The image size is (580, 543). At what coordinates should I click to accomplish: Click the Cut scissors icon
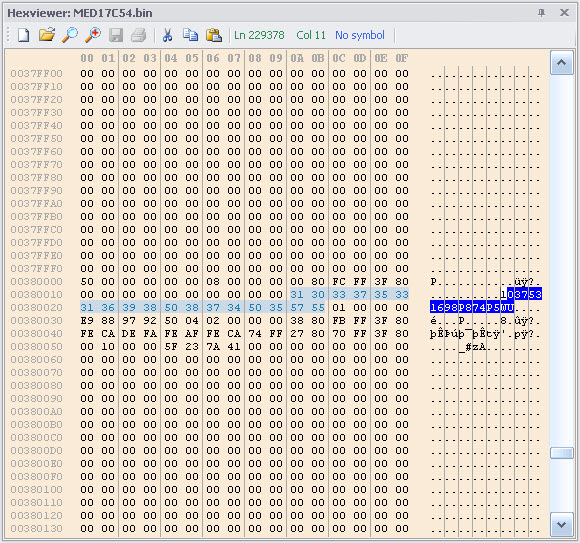coord(168,35)
